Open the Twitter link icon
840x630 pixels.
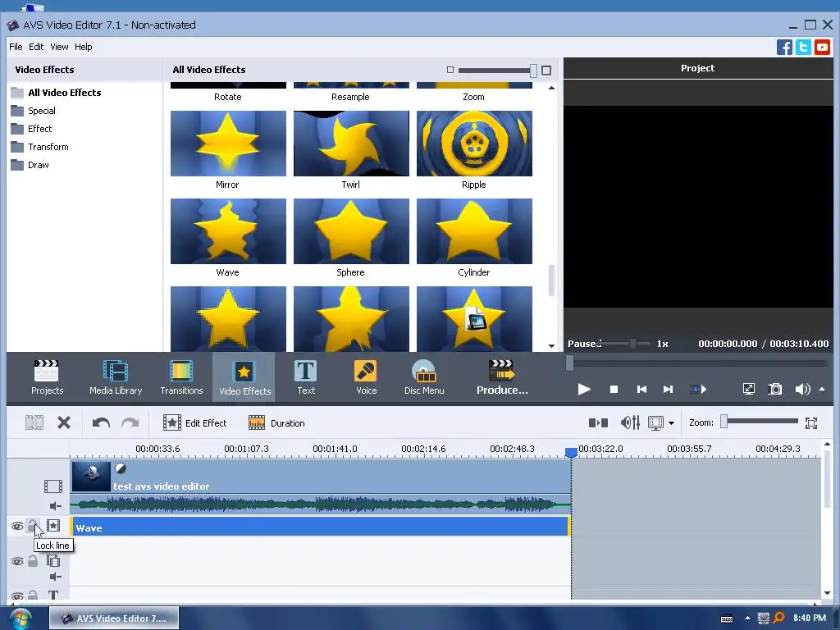(803, 47)
